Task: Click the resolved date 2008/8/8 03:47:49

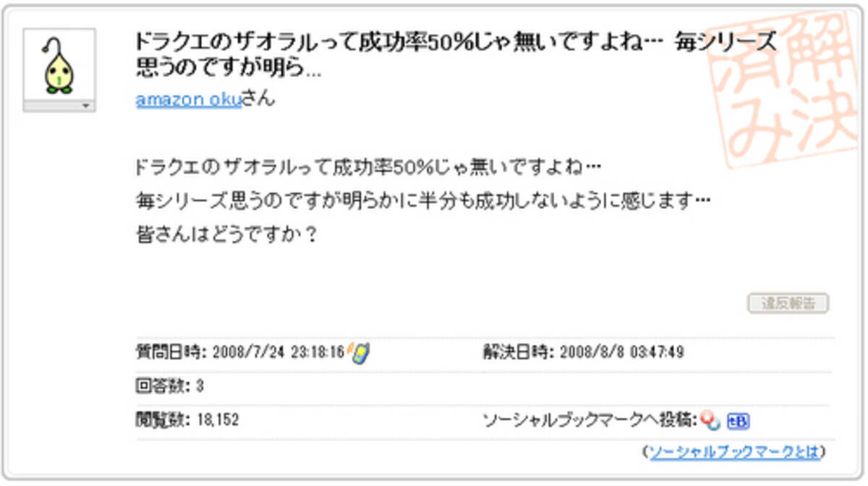Action: click(621, 353)
